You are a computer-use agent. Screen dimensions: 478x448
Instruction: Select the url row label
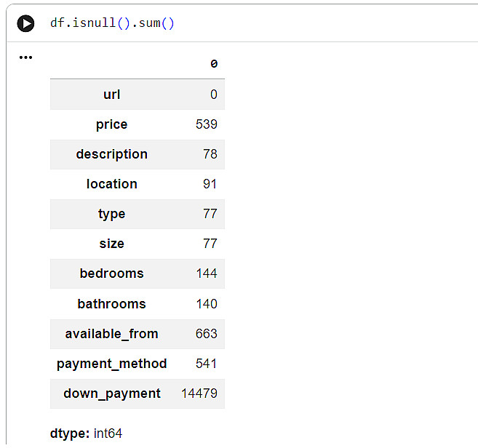pos(112,95)
